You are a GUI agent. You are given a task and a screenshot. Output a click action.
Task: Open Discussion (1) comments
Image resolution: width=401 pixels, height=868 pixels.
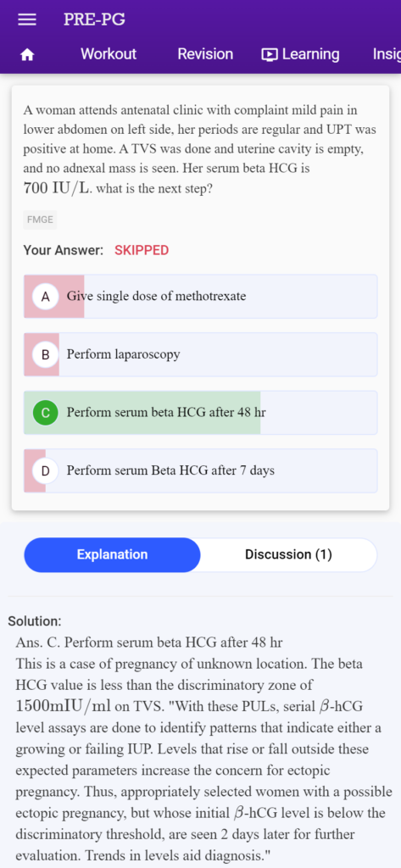click(288, 554)
